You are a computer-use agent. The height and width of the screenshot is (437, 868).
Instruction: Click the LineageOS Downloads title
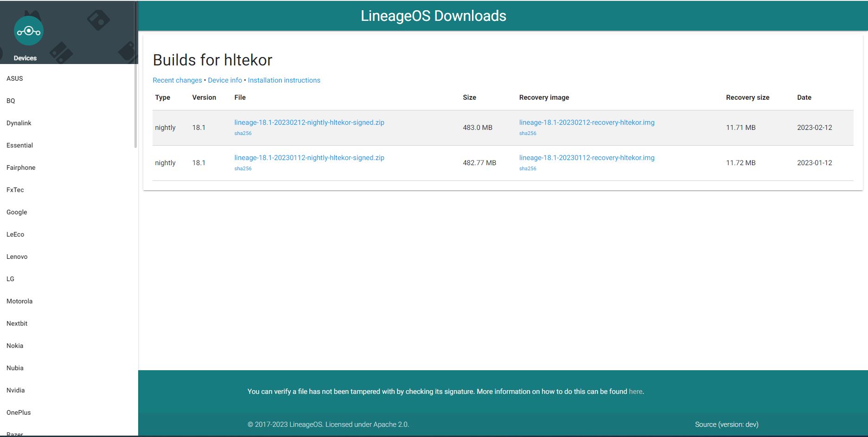click(x=434, y=16)
